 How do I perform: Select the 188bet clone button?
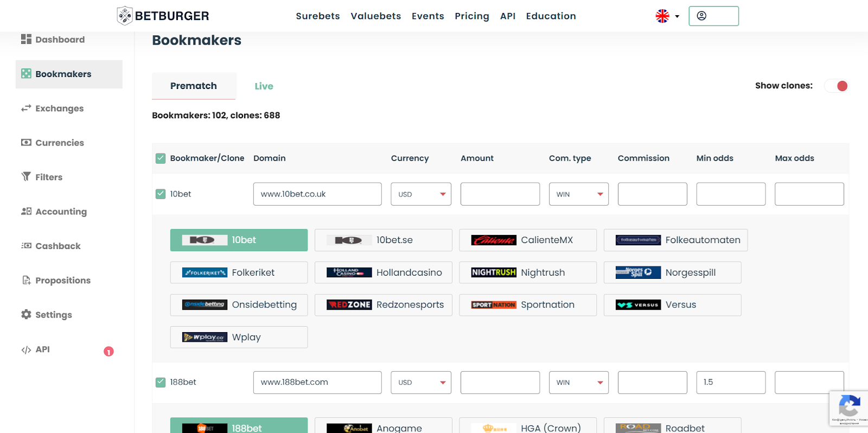(x=239, y=425)
